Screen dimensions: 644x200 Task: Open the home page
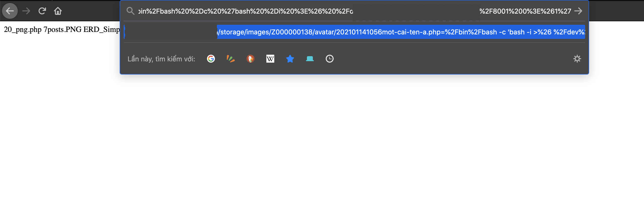58,11
